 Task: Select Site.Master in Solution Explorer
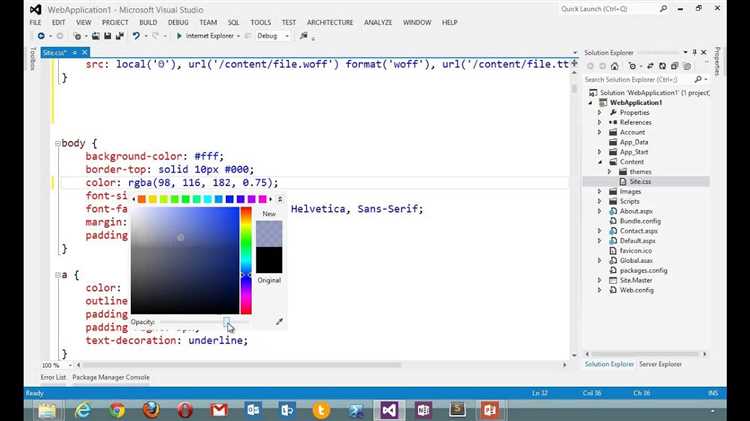point(636,280)
